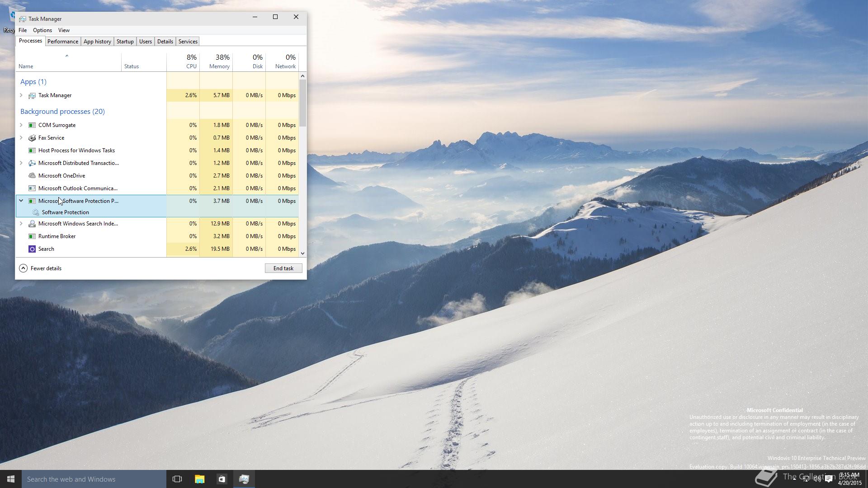Image resolution: width=868 pixels, height=488 pixels.
Task: Switch to the Details tab
Action: coord(165,42)
